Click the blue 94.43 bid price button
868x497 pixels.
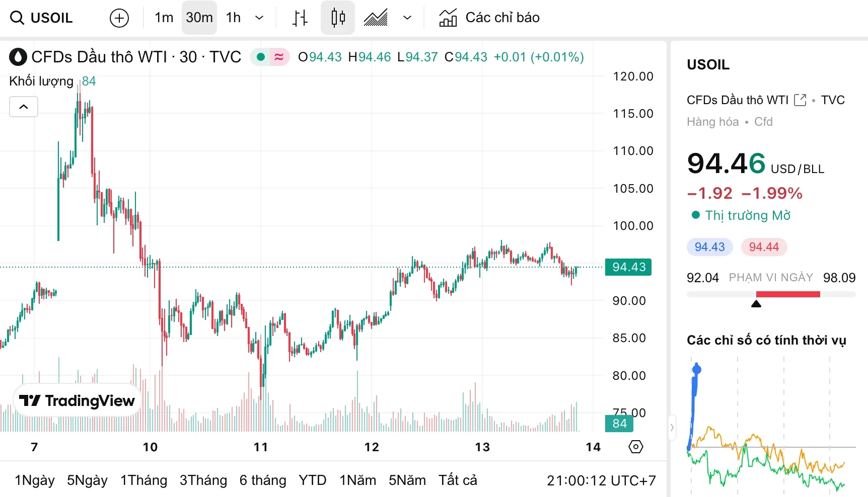[709, 247]
